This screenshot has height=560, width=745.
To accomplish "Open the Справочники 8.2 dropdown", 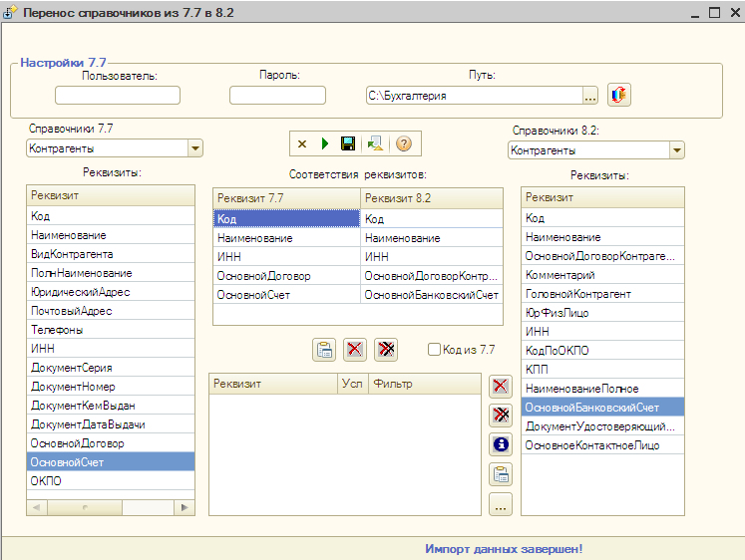I will [x=677, y=150].
